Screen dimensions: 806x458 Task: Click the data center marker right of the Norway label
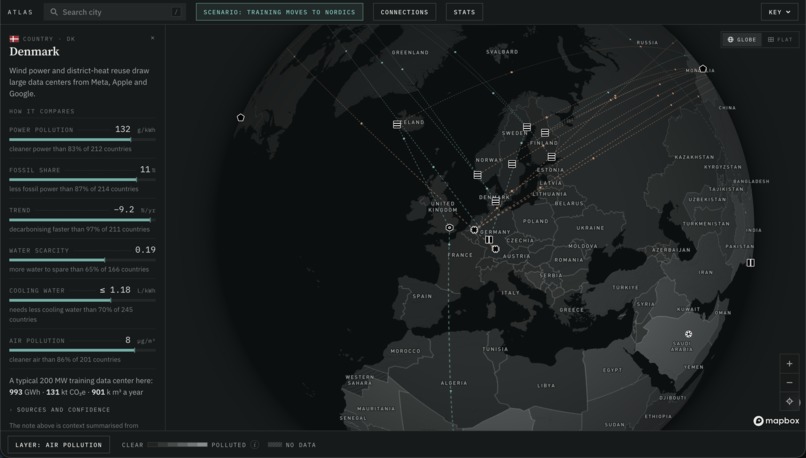tap(512, 164)
